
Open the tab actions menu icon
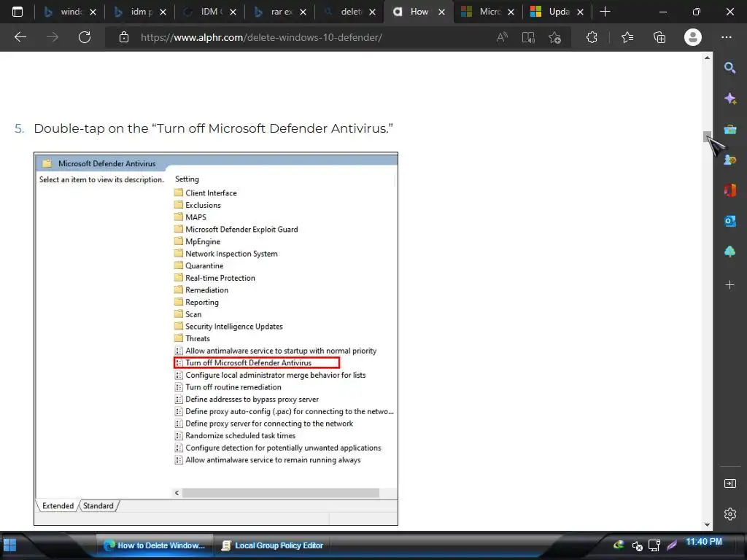click(x=18, y=12)
